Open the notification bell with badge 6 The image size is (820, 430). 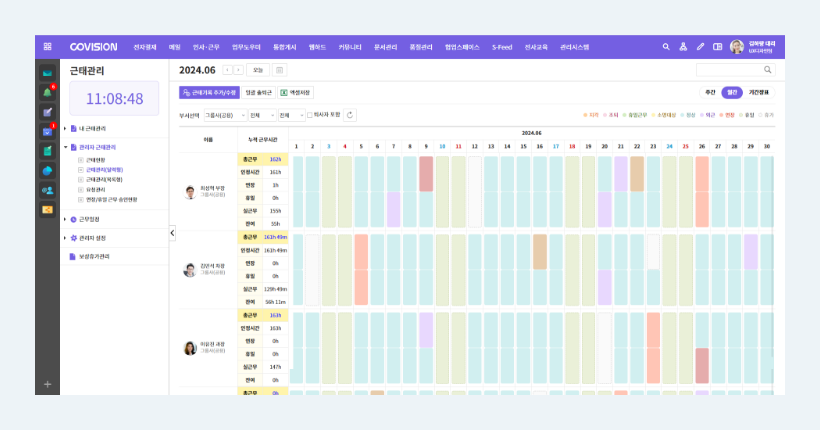click(48, 93)
